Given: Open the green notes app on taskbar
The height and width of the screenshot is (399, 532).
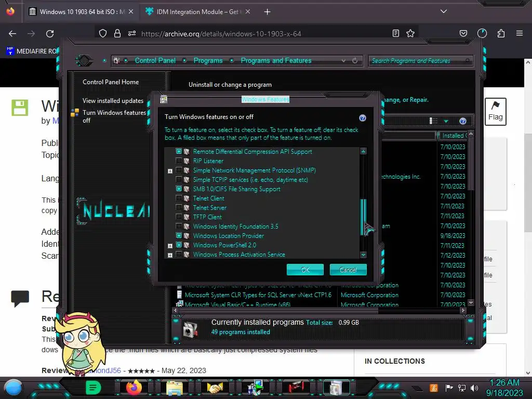Looking at the screenshot, I should pyautogui.click(x=94, y=388).
